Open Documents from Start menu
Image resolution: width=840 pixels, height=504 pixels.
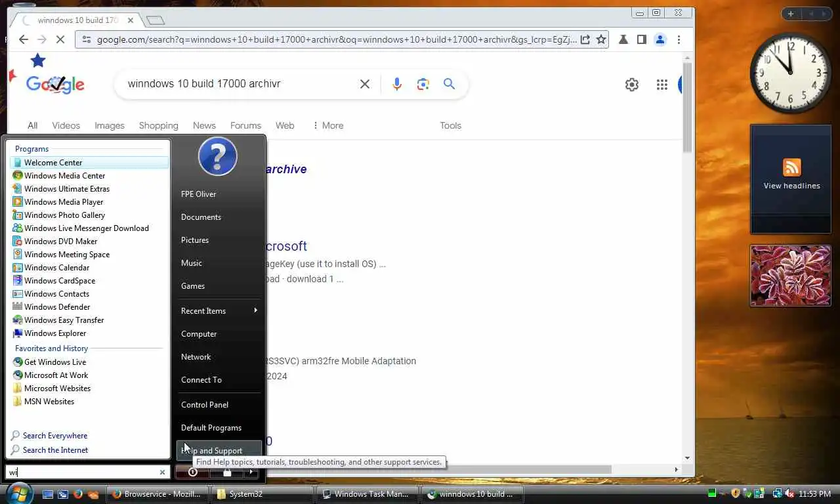click(219, 217)
